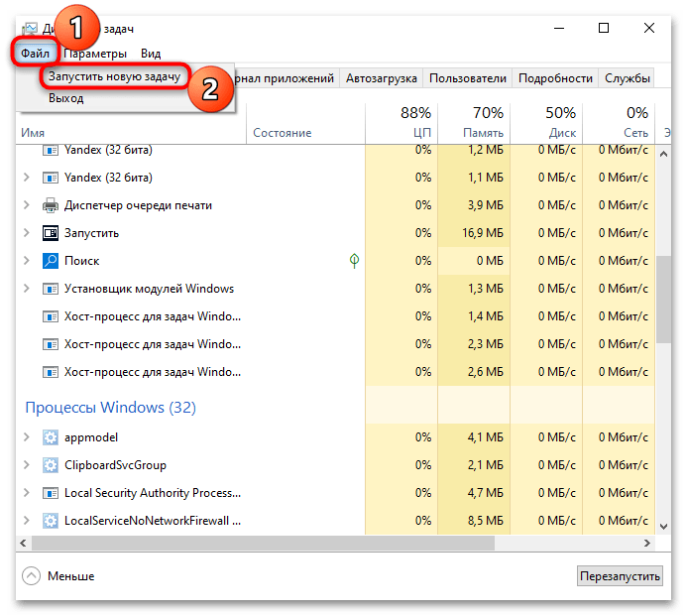Click the vertical scrollbar up arrow
The height and width of the screenshot is (616, 687).
(663, 154)
